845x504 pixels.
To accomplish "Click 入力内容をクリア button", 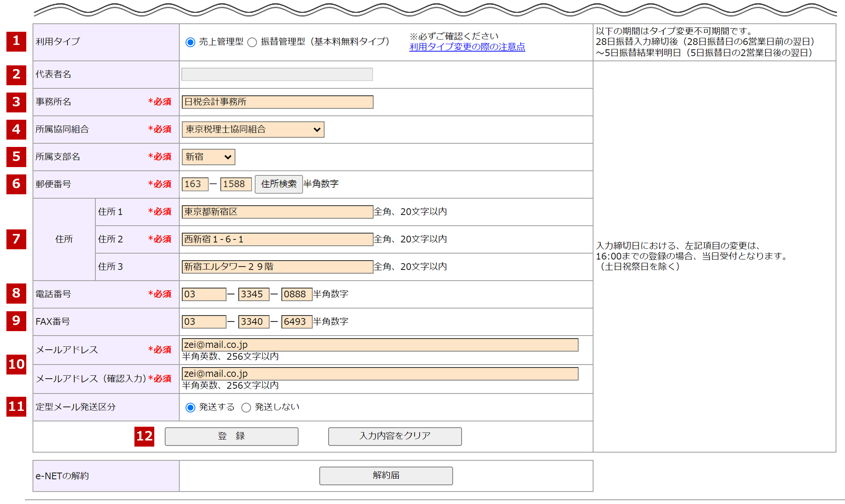I will pyautogui.click(x=395, y=436).
